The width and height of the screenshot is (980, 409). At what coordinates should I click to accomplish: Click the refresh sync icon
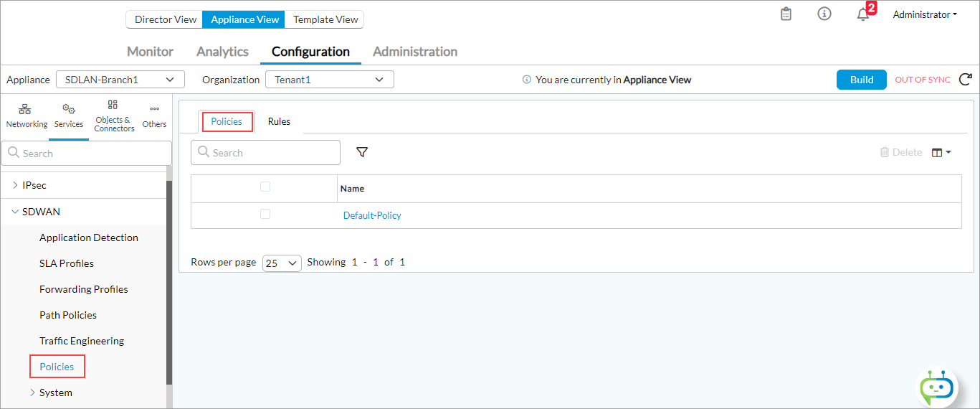click(965, 80)
